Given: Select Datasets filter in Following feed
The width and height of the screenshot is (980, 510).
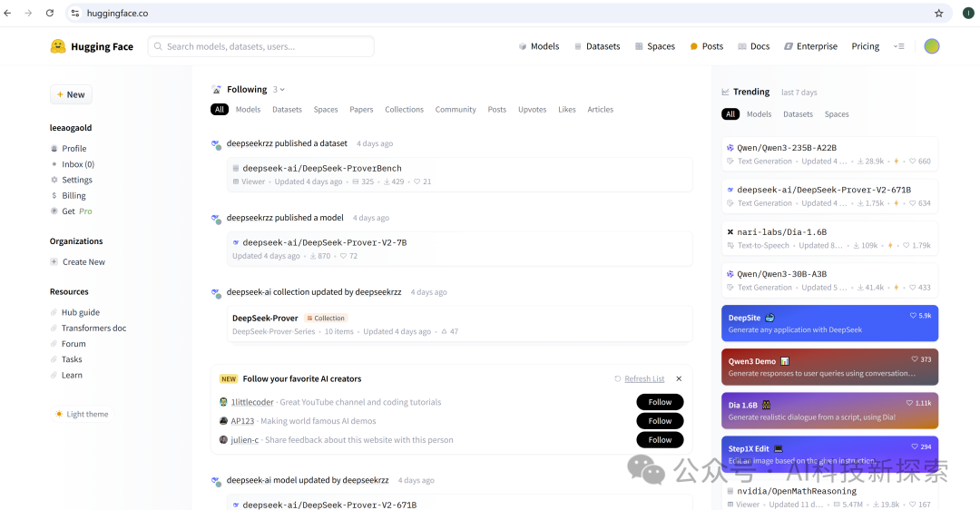Looking at the screenshot, I should tap(287, 110).
